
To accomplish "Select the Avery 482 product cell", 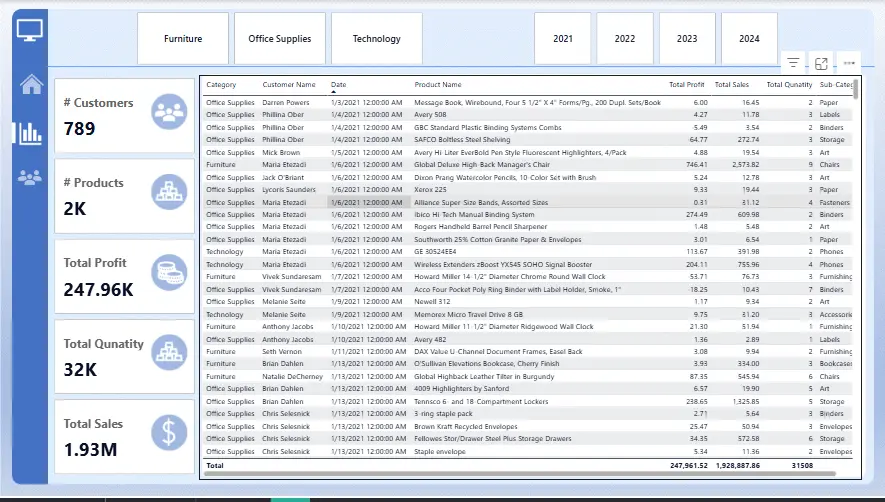I will 430,339.
